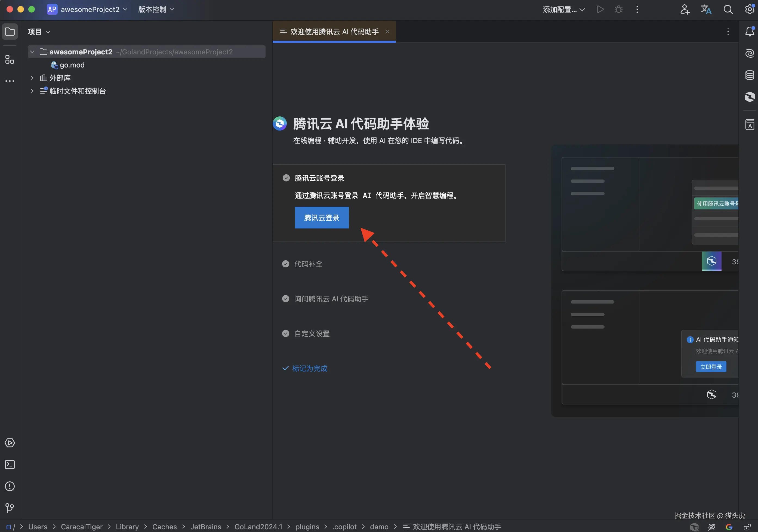Click the crossed-out spiral icon in status bar
The image size is (758, 532).
pos(712,527)
